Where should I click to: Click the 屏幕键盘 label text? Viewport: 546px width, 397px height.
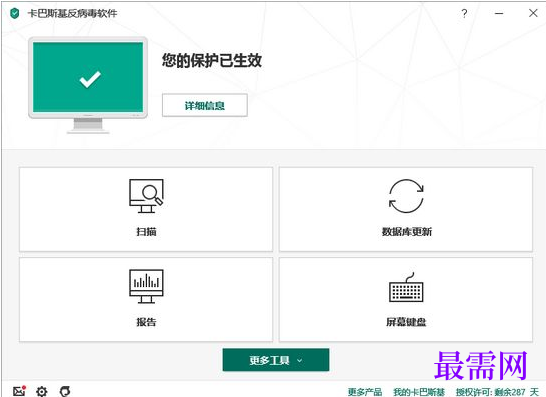tap(406, 322)
